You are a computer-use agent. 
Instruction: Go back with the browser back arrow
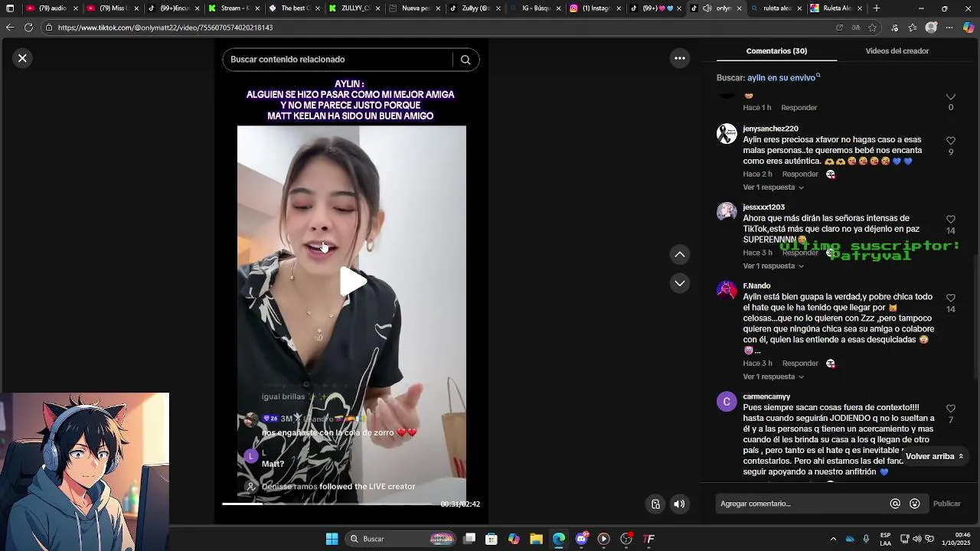pos(10,28)
